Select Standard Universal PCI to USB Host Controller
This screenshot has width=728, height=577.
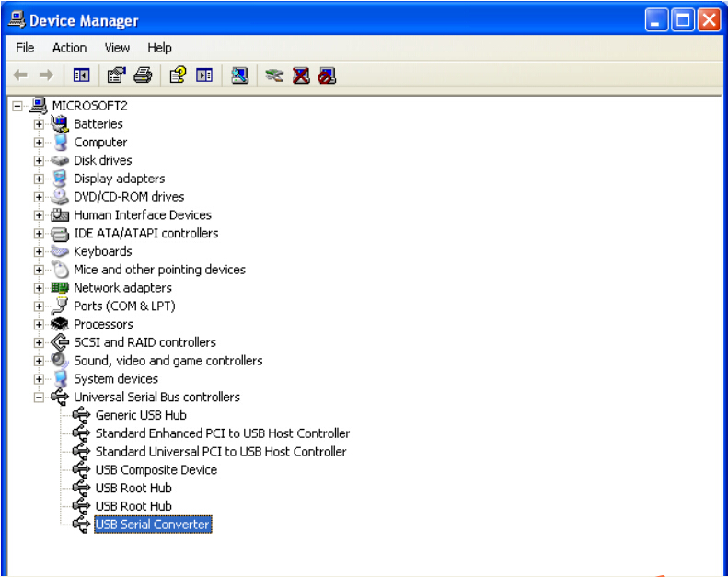[221, 452]
